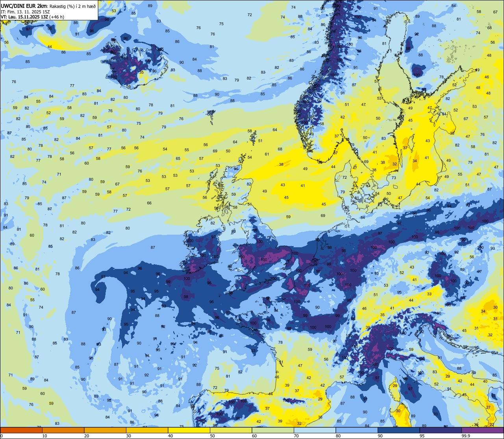Click the "Rakastig (%) í 2 m hæð" label
This screenshot has width=504, height=439.
coord(72,6)
